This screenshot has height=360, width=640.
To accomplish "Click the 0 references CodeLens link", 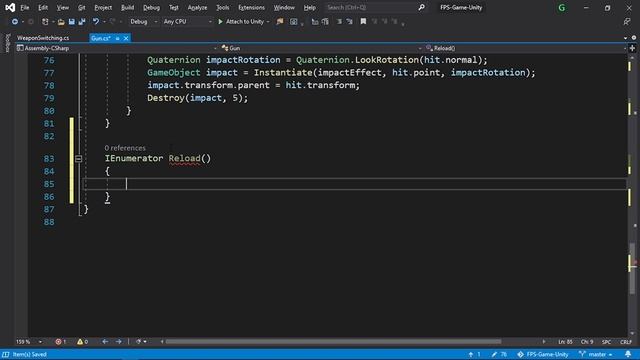I will point(125,148).
